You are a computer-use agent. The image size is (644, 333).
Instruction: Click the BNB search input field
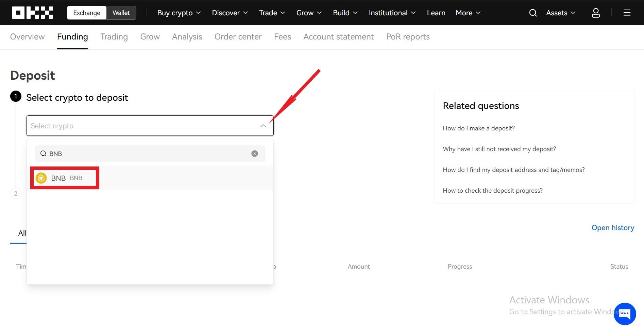(150, 154)
